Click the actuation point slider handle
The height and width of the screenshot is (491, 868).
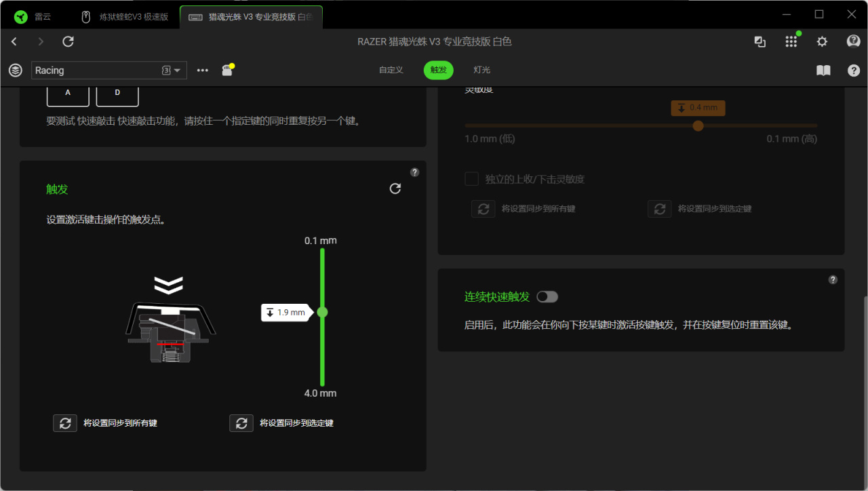pos(322,312)
